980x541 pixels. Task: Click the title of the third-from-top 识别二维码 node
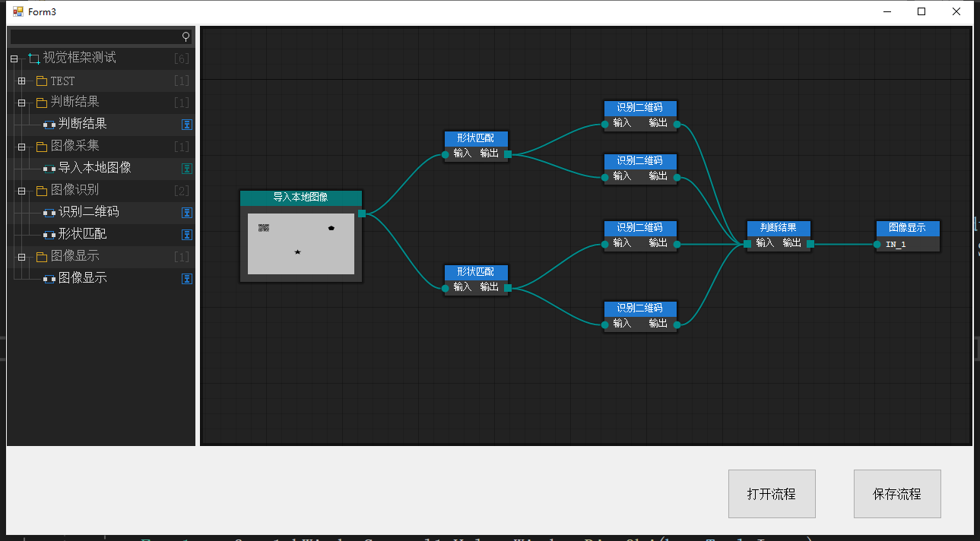[640, 228]
